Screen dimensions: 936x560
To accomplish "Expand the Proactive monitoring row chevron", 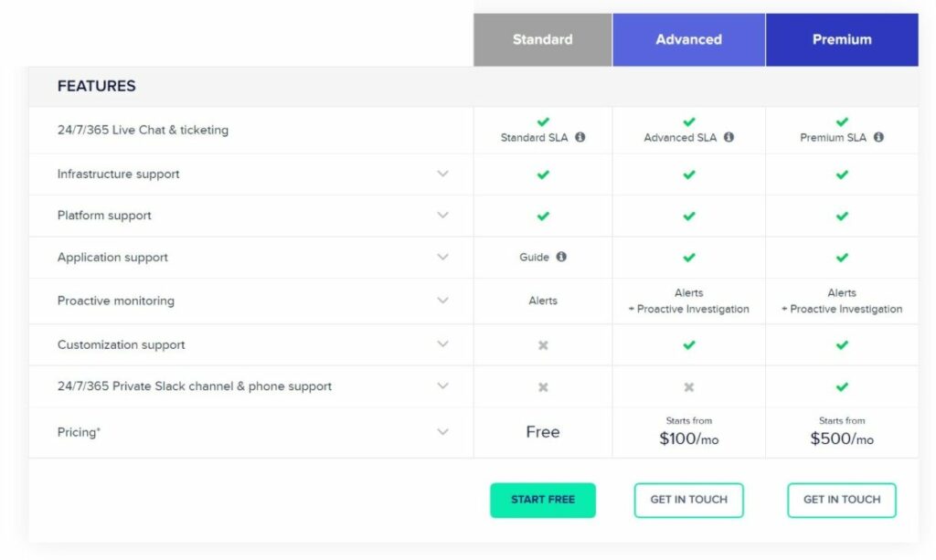I will [x=443, y=301].
